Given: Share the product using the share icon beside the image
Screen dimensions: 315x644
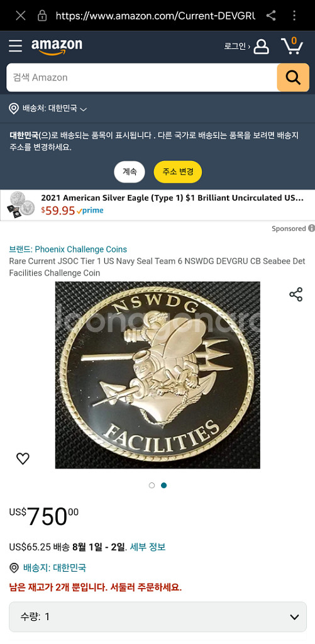Looking at the screenshot, I should coord(296,294).
